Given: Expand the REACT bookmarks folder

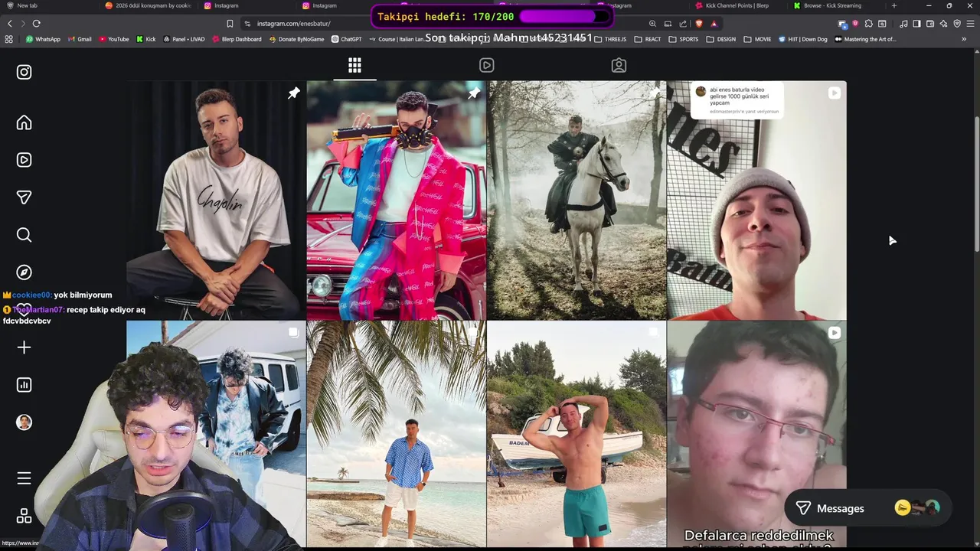Looking at the screenshot, I should pos(648,39).
